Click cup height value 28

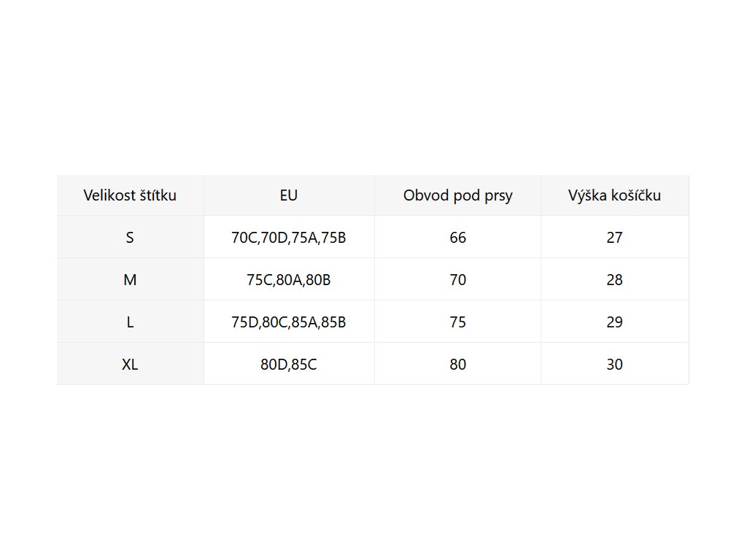click(614, 280)
